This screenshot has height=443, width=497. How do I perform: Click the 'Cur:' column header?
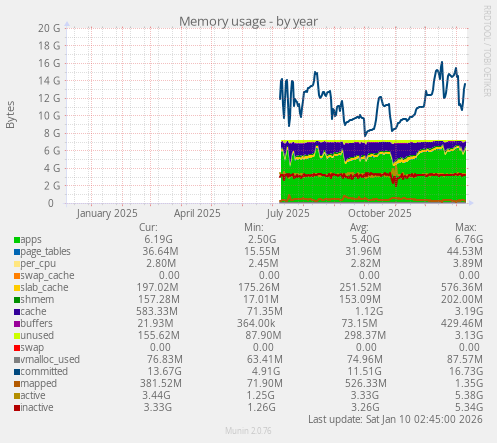click(x=148, y=227)
